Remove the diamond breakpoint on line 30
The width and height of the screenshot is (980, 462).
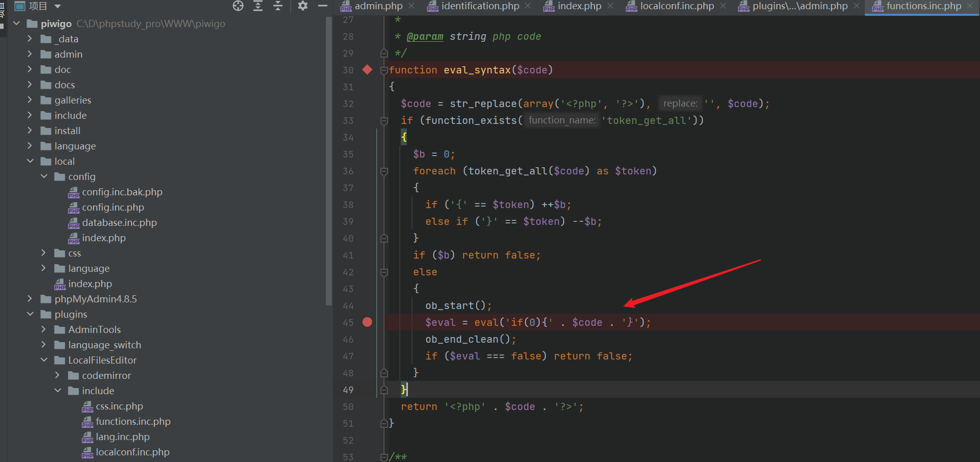pos(367,70)
